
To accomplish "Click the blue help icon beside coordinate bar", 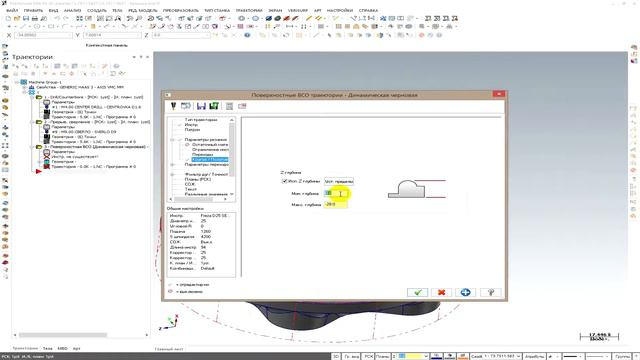I will pyautogui.click(x=247, y=35).
